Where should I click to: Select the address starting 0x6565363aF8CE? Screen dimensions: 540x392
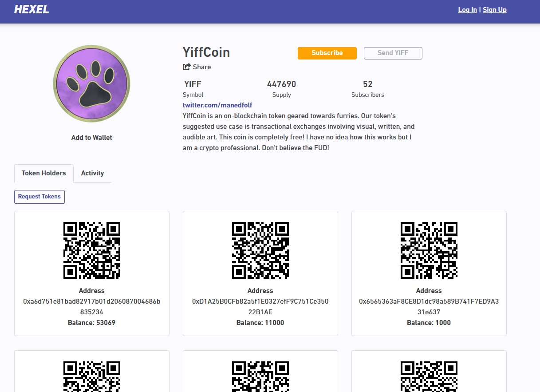tap(429, 307)
